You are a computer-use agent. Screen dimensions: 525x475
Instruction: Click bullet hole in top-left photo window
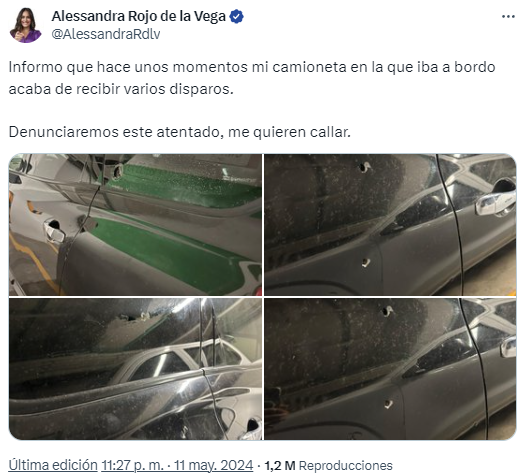118,171
